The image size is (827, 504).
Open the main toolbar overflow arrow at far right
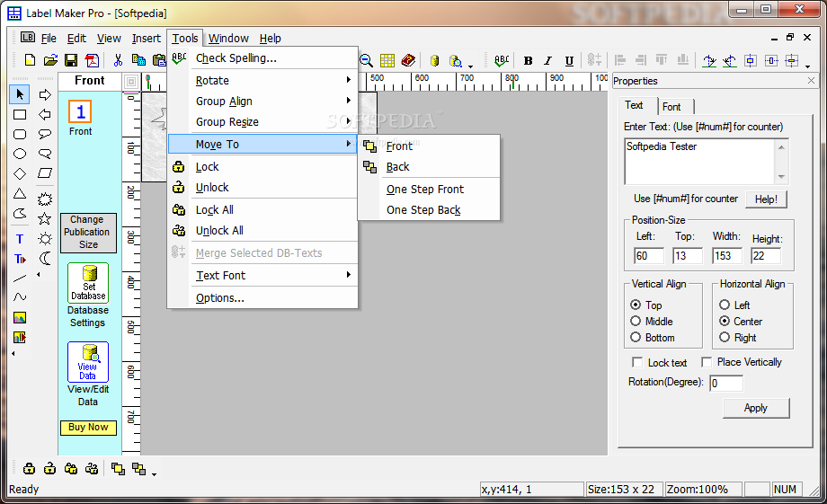point(807,66)
